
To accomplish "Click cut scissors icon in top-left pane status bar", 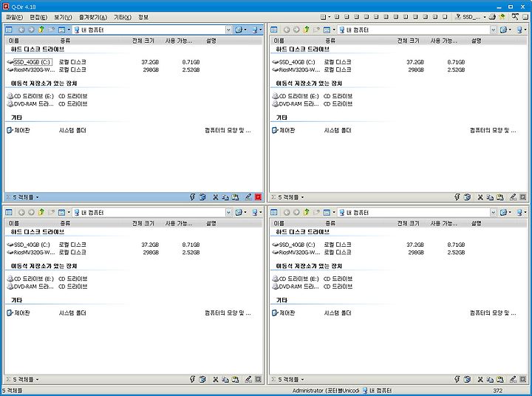I will point(215,197).
